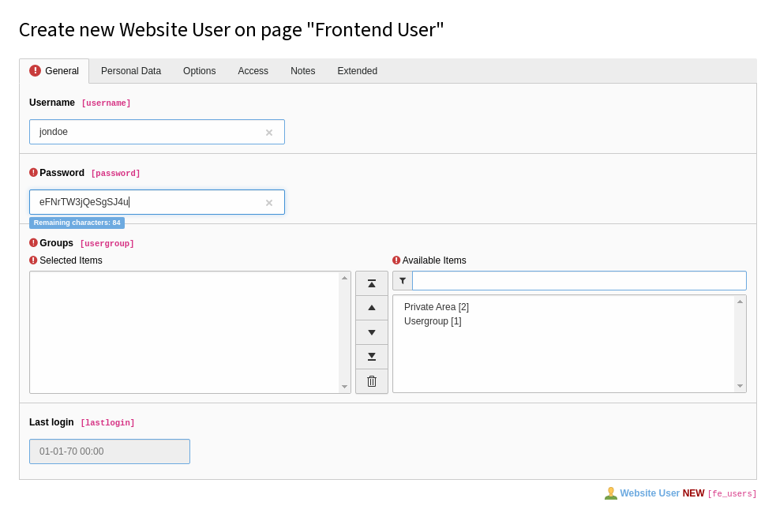776x532 pixels.
Task: Move selected group up one position
Action: click(372, 308)
